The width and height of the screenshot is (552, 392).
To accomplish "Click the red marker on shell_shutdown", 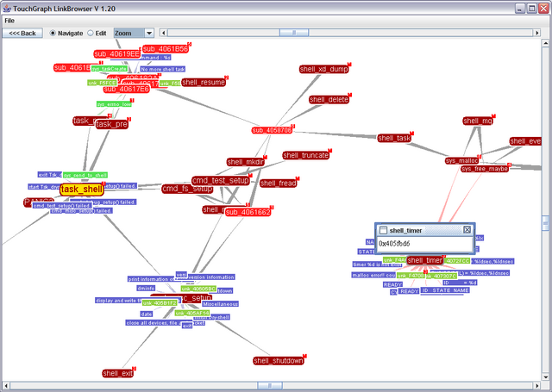I will 304,356.
